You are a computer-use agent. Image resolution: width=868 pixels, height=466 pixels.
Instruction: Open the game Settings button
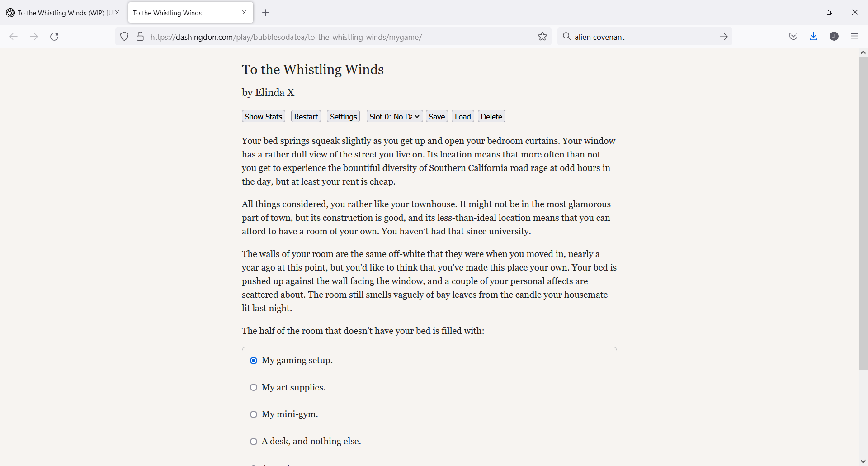(343, 117)
